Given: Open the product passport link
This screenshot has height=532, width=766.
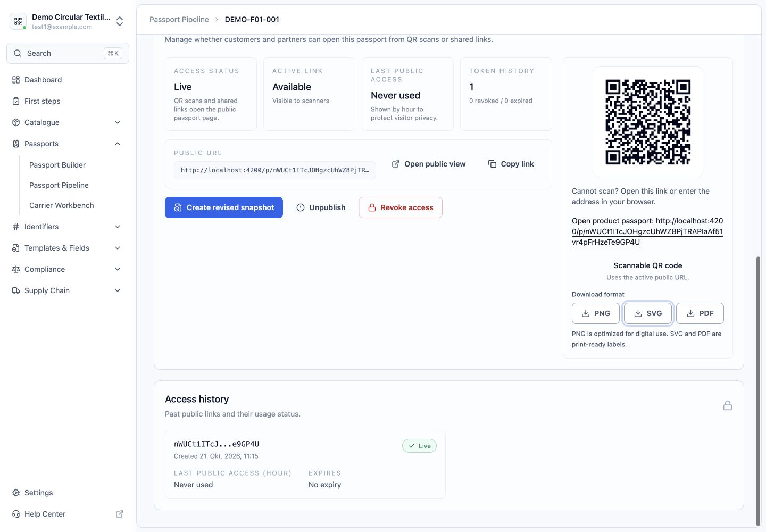Looking at the screenshot, I should pos(647,231).
